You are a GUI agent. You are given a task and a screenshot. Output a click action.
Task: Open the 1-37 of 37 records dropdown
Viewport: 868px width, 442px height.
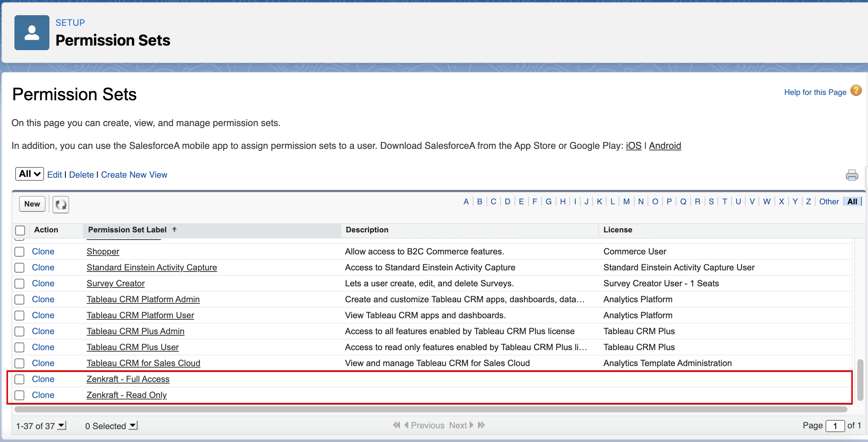point(62,426)
